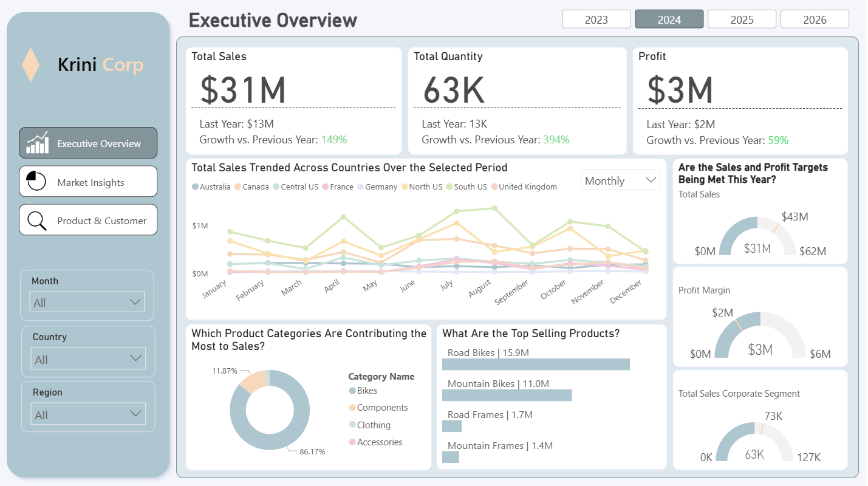Click the France legend dot

[x=326, y=187]
